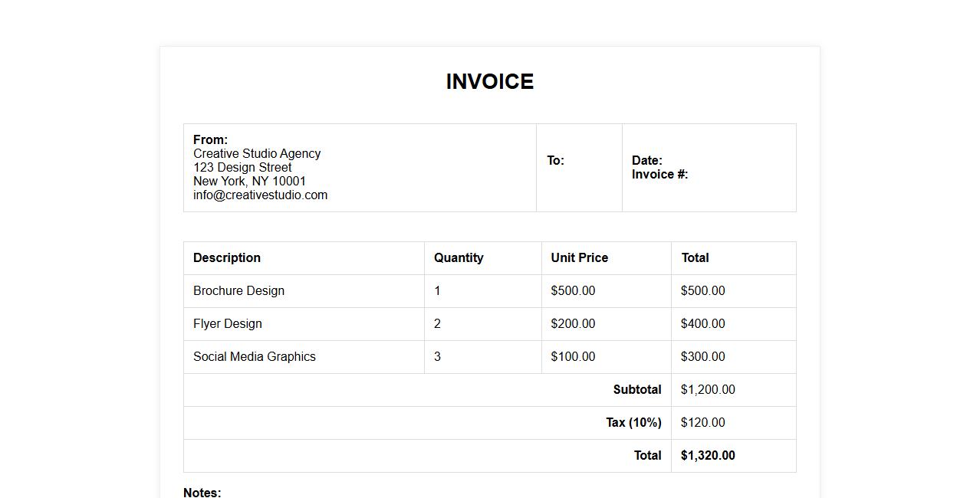Select the $1,200.00 subtotal amount
The image size is (980, 498).
point(708,390)
